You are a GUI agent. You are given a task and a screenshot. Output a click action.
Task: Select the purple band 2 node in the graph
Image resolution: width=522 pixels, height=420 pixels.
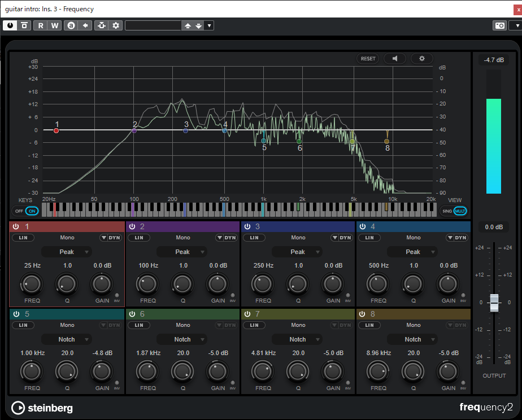click(134, 131)
